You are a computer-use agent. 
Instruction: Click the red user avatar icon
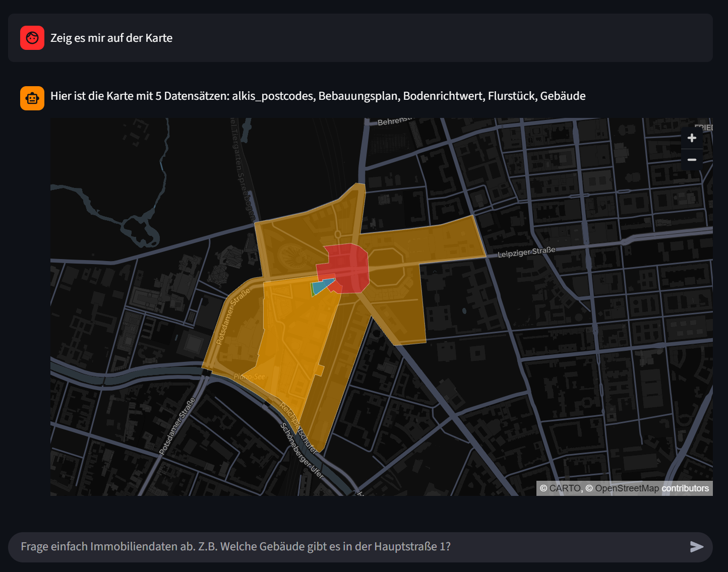click(32, 38)
